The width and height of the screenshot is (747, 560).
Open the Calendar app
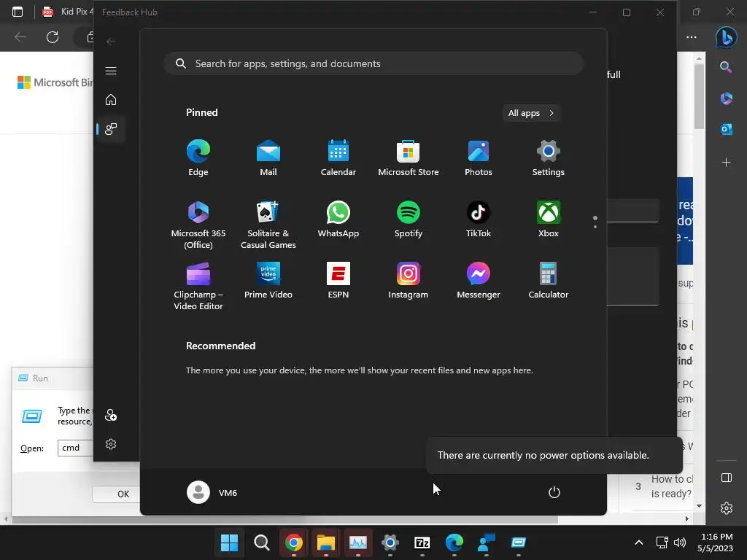pos(338,158)
